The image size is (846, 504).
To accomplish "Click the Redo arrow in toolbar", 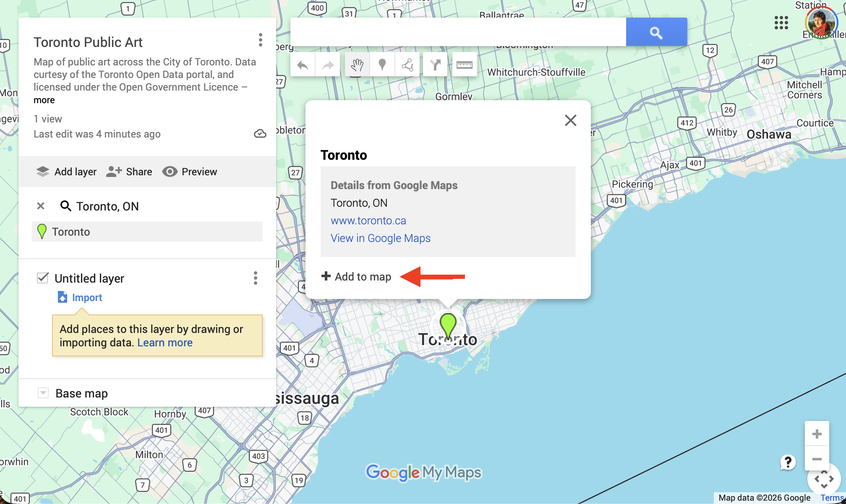I will 328,65.
